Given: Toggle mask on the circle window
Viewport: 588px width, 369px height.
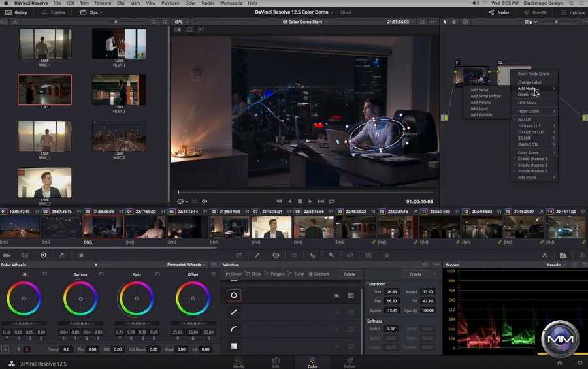Looking at the screenshot, I should pyautogui.click(x=351, y=295).
